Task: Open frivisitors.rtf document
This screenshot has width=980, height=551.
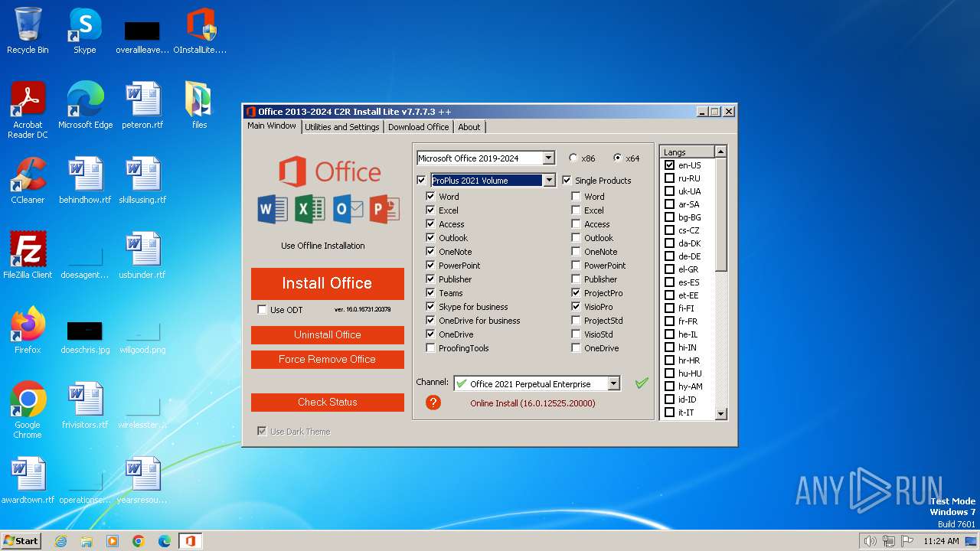Action: (85, 406)
